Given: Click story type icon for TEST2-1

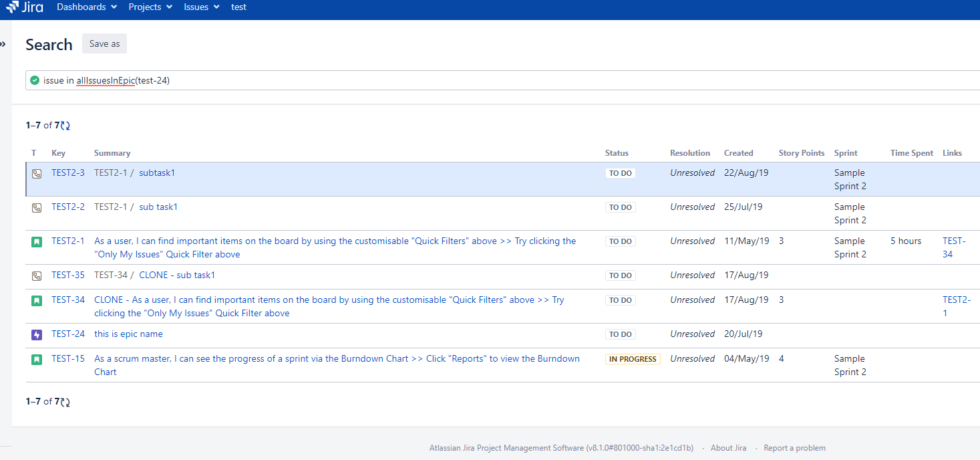Looking at the screenshot, I should point(37,241).
